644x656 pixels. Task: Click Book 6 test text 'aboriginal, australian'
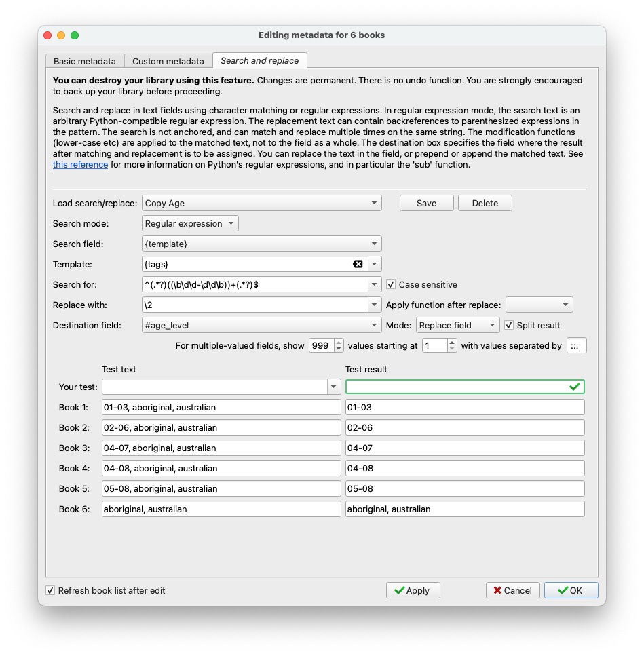(221, 509)
